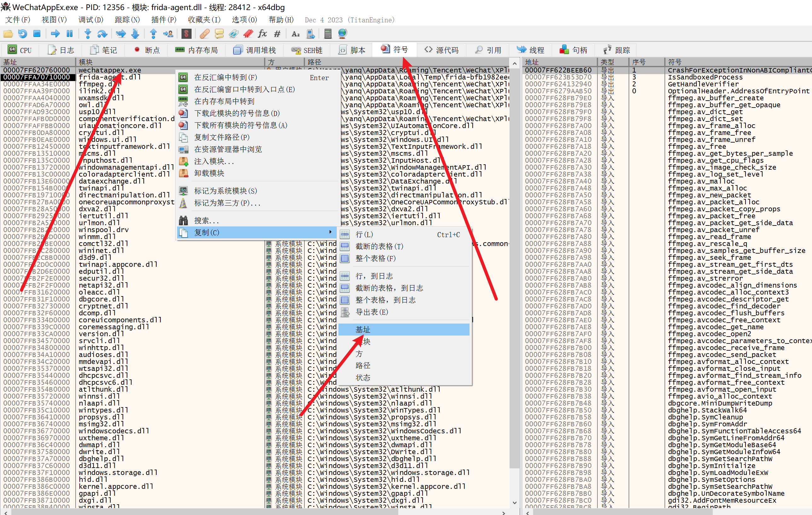Click the Run Till Return up-arrow icon
Screen dimensions: 812x515
153,33
